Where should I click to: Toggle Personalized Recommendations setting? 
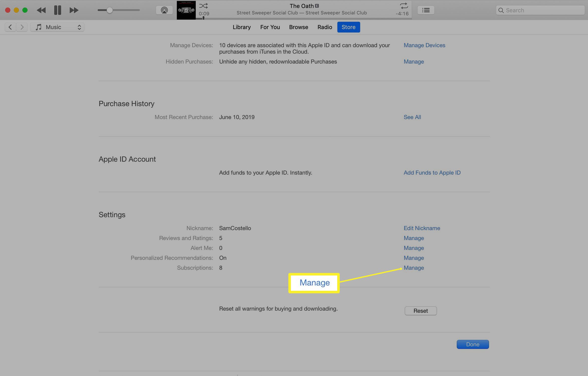point(414,258)
